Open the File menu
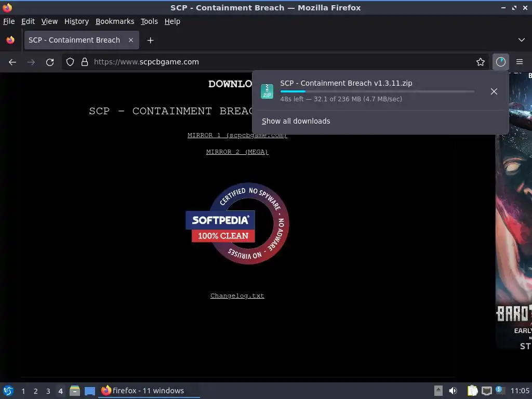 (9, 21)
